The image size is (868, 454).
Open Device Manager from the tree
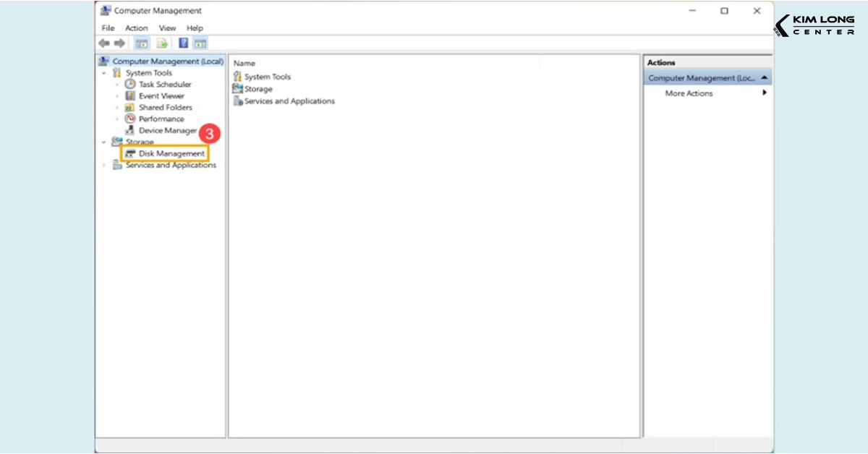point(168,131)
